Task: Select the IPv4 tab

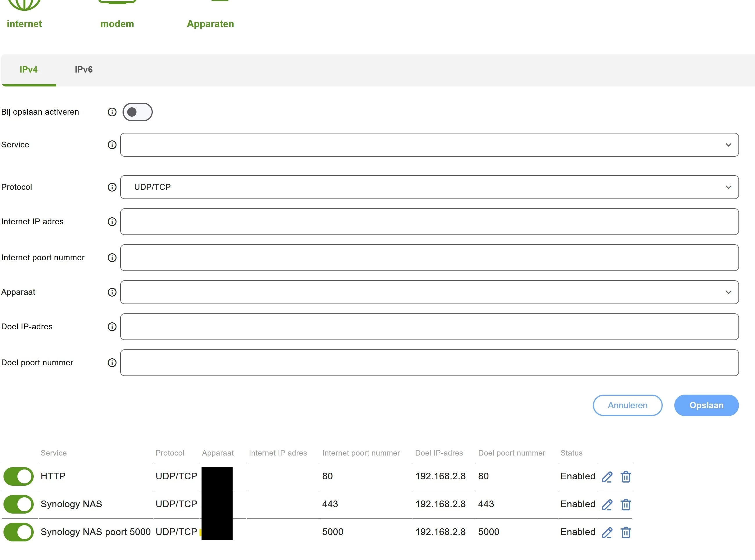Action: [28, 69]
